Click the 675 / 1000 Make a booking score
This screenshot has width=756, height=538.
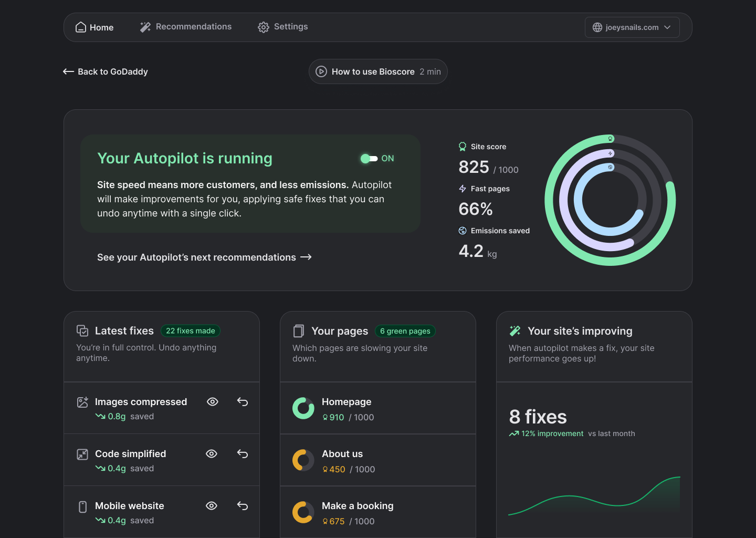[348, 521]
